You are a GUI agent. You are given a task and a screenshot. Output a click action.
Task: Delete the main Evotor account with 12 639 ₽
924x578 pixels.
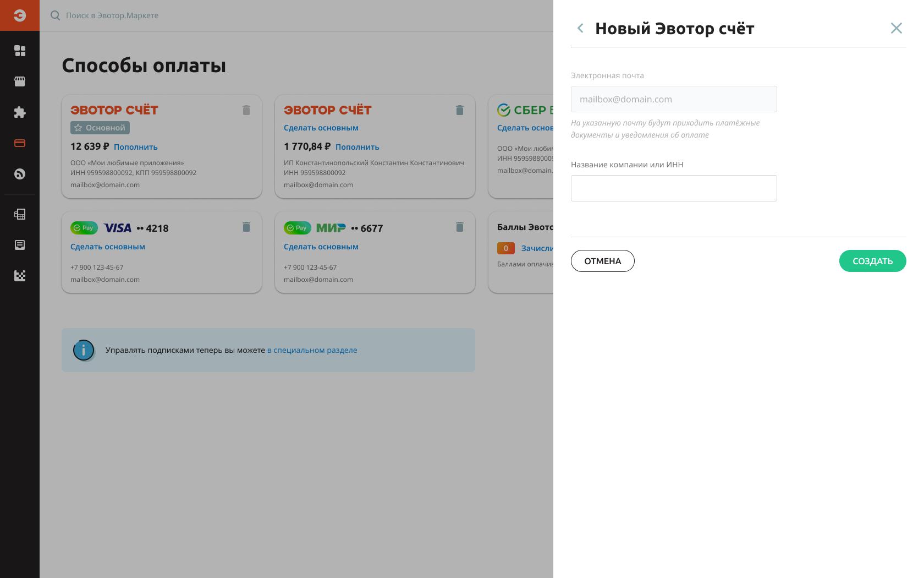[246, 110]
